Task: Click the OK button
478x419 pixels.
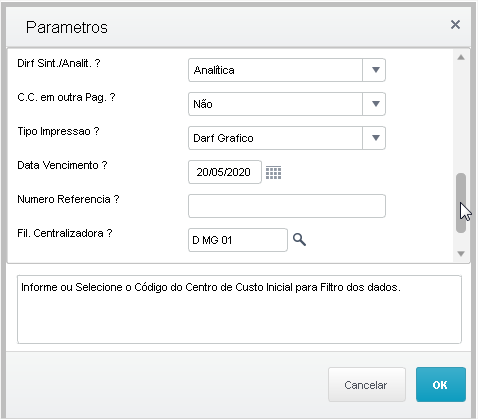Action: (x=441, y=385)
